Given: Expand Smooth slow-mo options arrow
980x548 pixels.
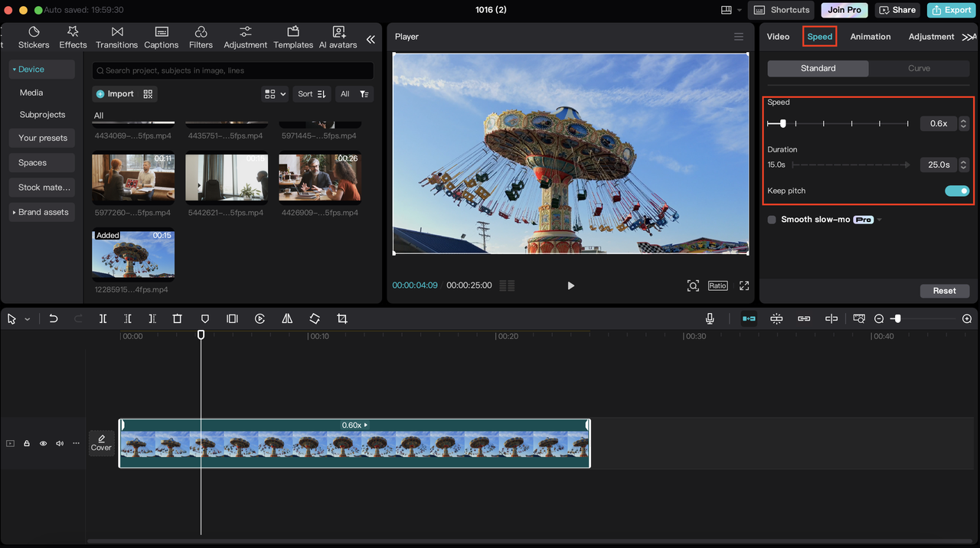Looking at the screenshot, I should 880,220.
